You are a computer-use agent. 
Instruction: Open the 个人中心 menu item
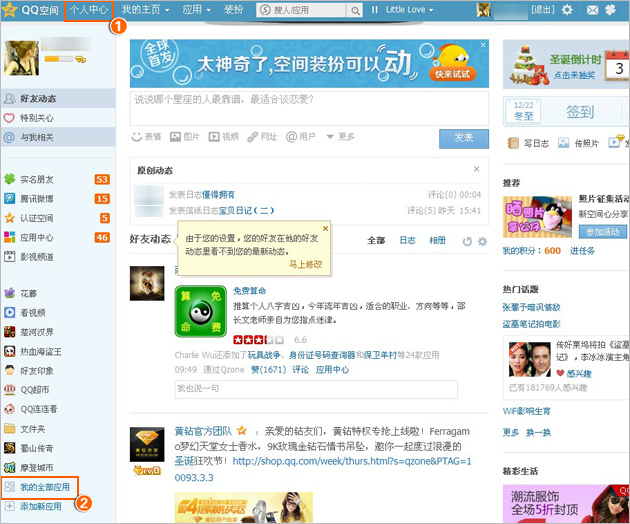point(88,10)
